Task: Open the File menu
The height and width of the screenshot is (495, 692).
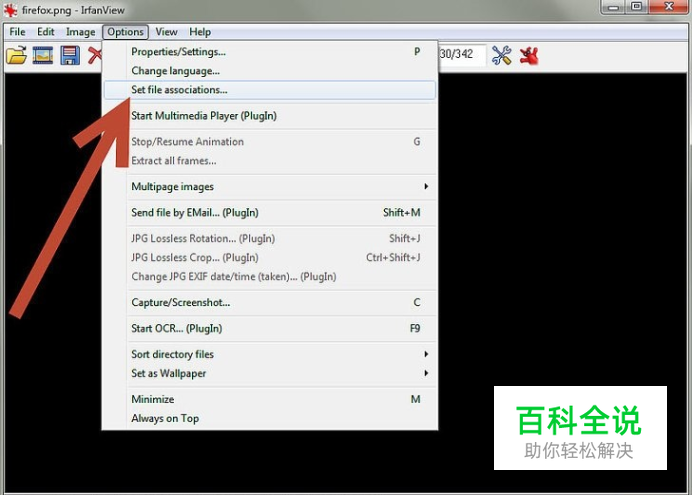Action: [x=17, y=32]
